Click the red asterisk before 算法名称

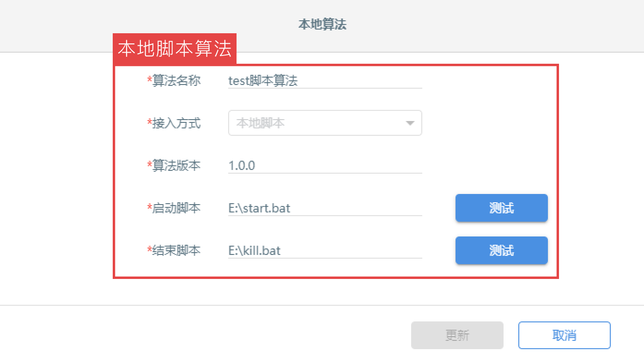click(150, 80)
